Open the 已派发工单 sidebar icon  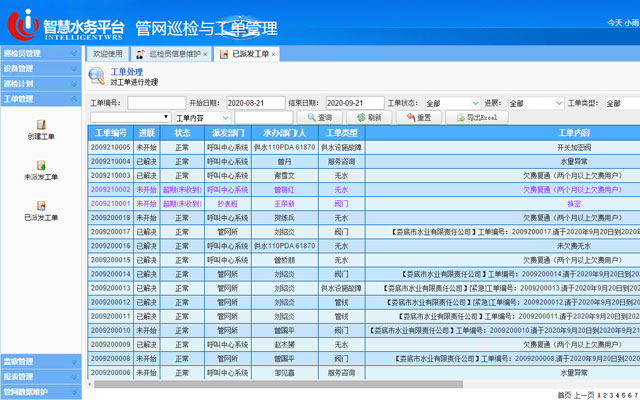point(41,205)
